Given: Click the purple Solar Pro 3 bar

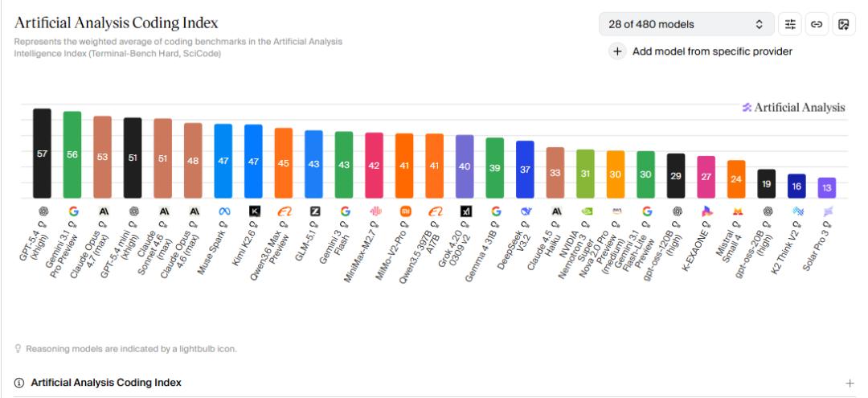Looking at the screenshot, I should 827,188.
